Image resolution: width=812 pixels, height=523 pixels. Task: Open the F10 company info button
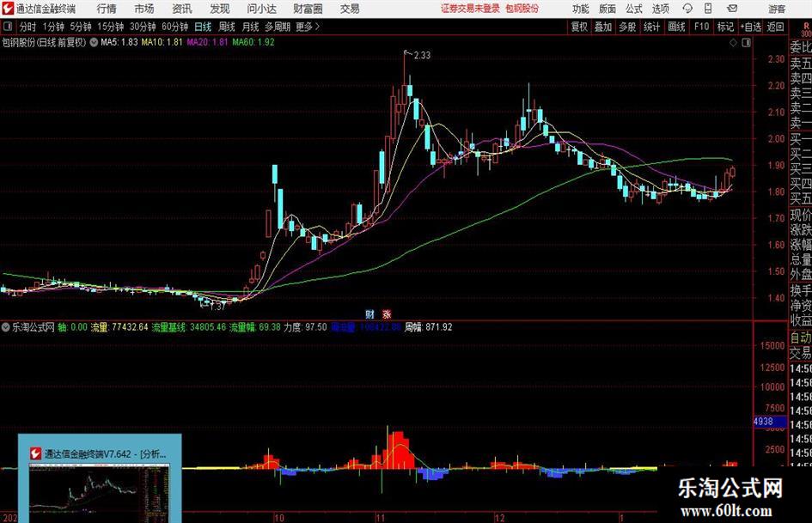tap(701, 27)
